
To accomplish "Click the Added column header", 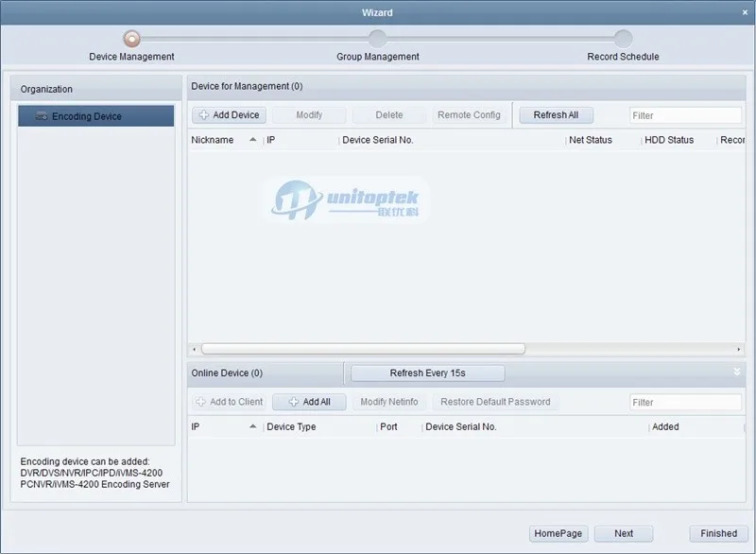I will point(696,426).
